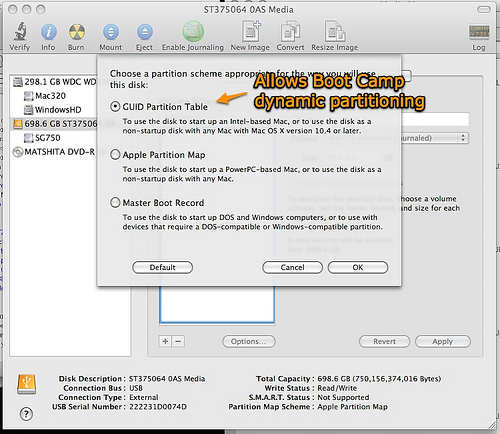Click the Default button
Image resolution: width=500 pixels, height=434 pixels.
coord(162,267)
